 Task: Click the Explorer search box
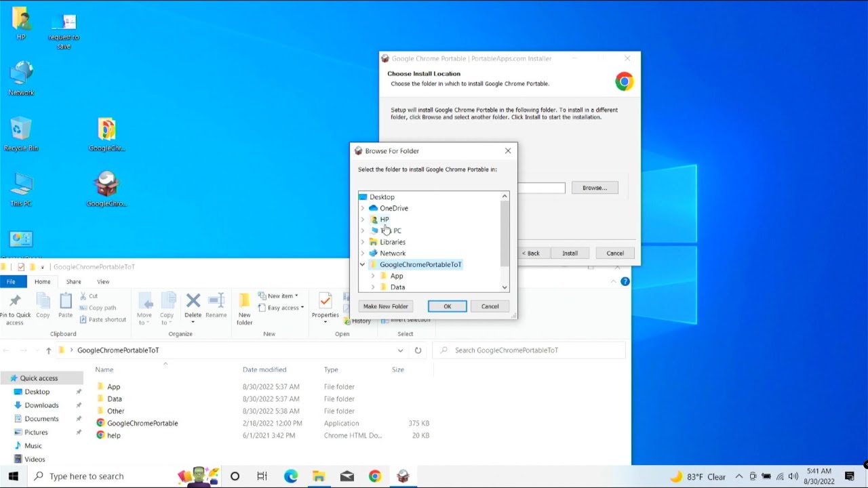pos(529,350)
